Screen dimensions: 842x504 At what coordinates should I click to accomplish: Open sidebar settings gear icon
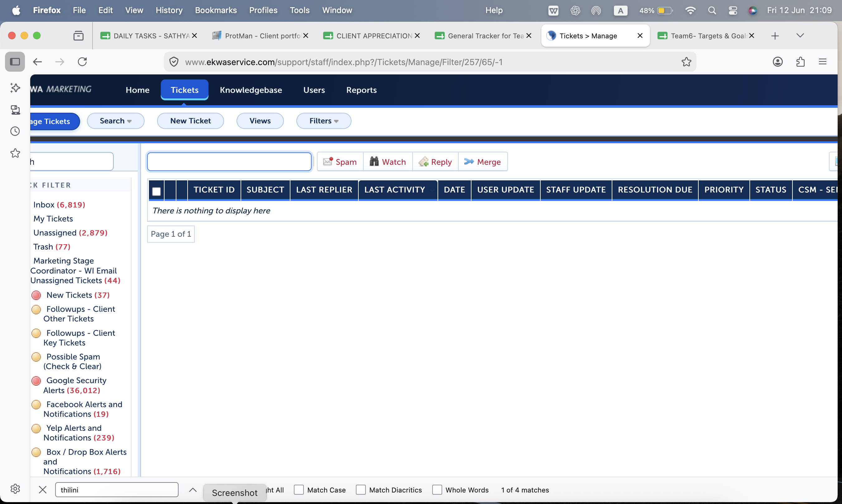point(15,489)
